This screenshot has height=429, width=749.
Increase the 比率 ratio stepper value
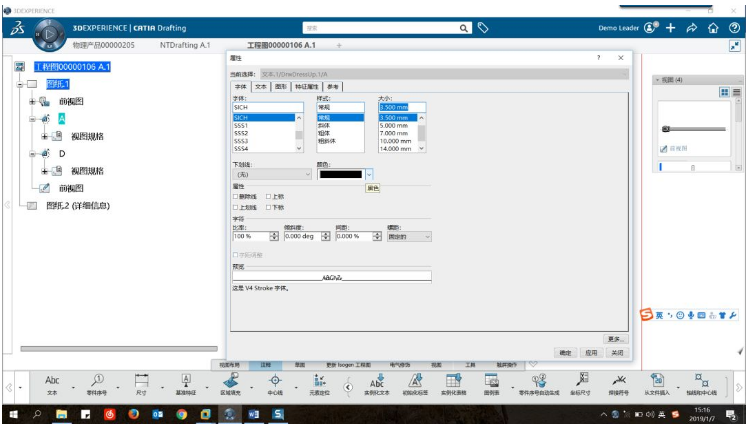tap(274, 234)
